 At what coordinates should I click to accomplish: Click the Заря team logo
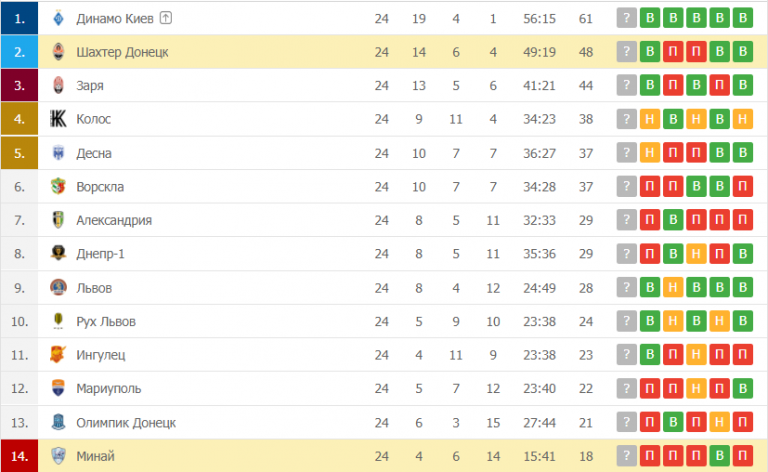(58, 86)
